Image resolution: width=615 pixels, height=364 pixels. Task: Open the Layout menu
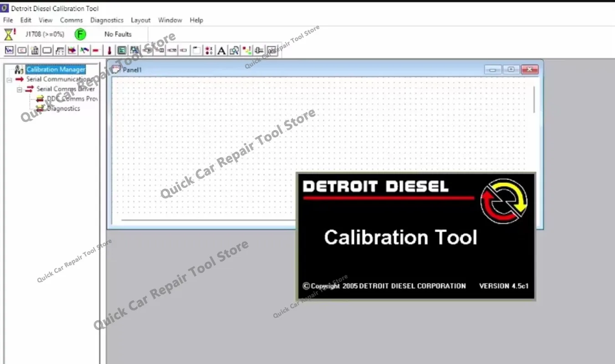[x=140, y=20]
